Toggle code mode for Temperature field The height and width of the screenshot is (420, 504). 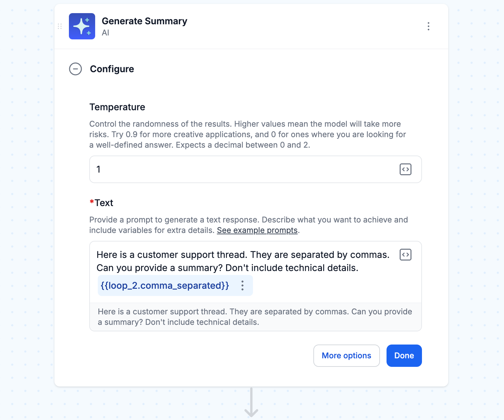[x=406, y=169]
